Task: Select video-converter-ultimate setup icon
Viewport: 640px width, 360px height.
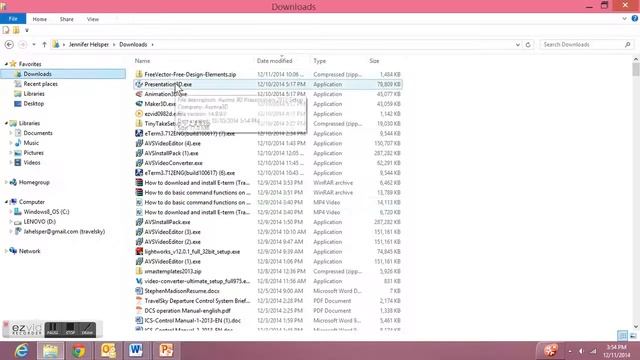Action: (x=139, y=281)
